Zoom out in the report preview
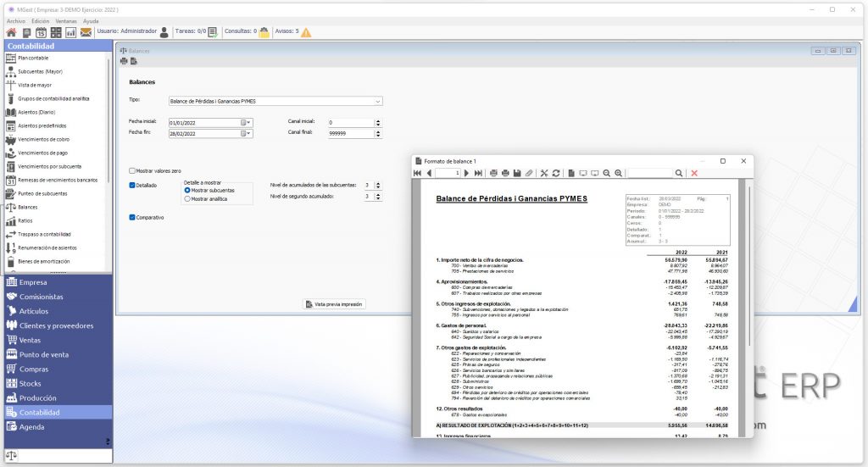The image size is (868, 467). click(x=607, y=173)
